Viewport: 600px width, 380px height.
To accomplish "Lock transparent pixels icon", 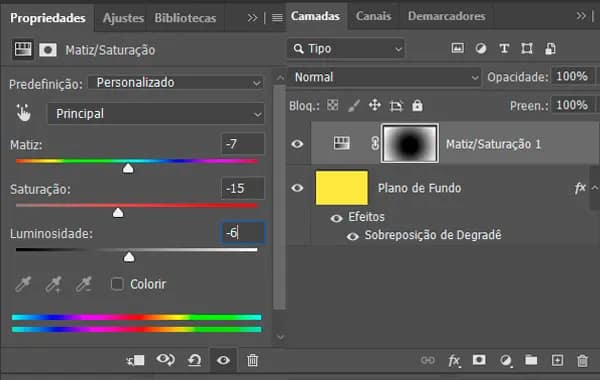I will click(x=333, y=105).
